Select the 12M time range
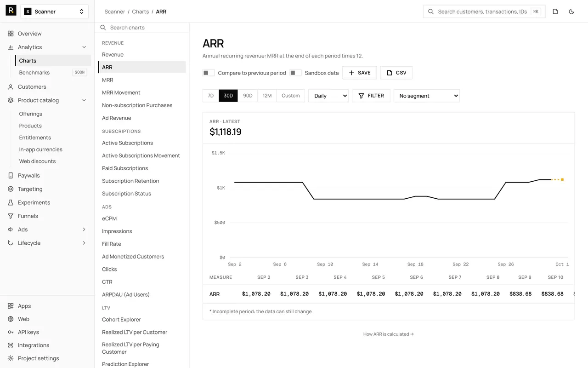 click(267, 96)
